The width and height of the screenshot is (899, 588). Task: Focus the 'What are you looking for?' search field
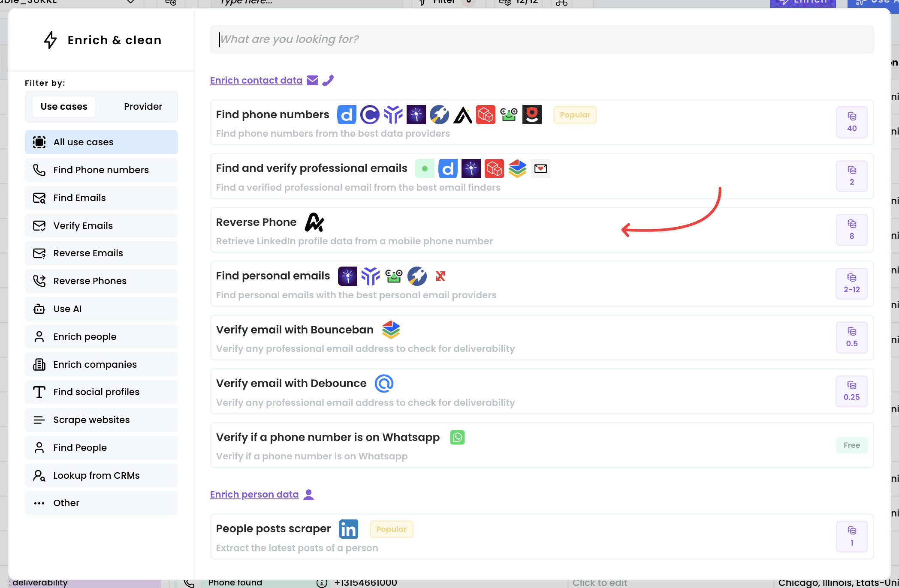pyautogui.click(x=541, y=39)
